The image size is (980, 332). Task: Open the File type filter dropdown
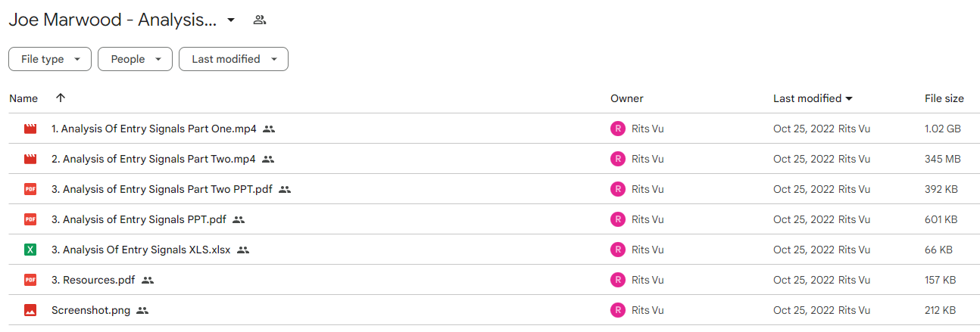(50, 59)
